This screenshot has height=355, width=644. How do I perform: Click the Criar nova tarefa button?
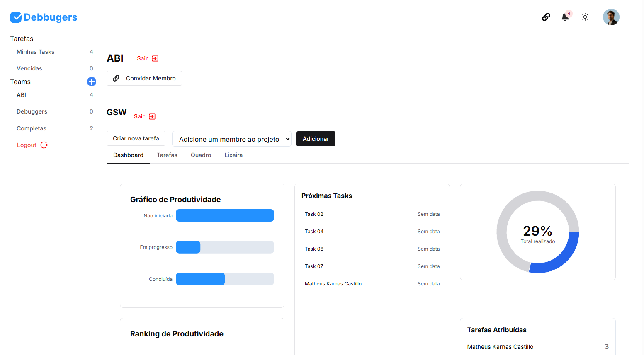point(136,138)
